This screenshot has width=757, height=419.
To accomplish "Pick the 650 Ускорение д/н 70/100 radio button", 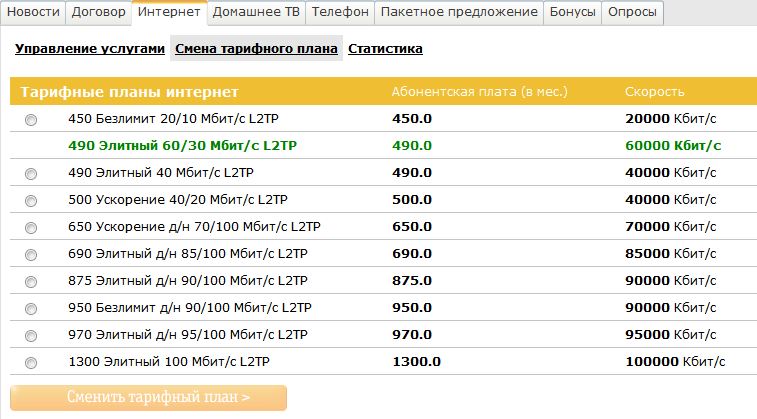I will pyautogui.click(x=31, y=227).
